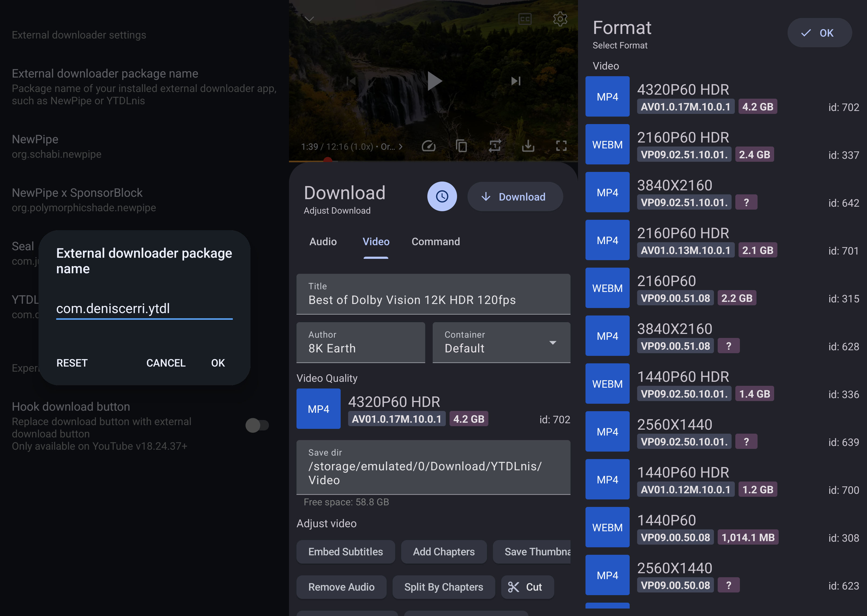Click the download icon in player bar
867x616 pixels.
528,146
